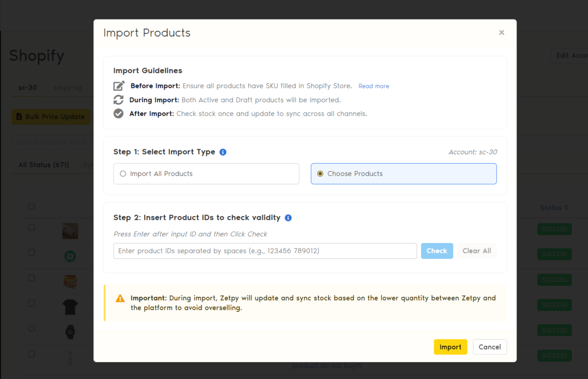The height and width of the screenshot is (379, 588).
Task: Click the blue Check button
Action: coord(437,251)
